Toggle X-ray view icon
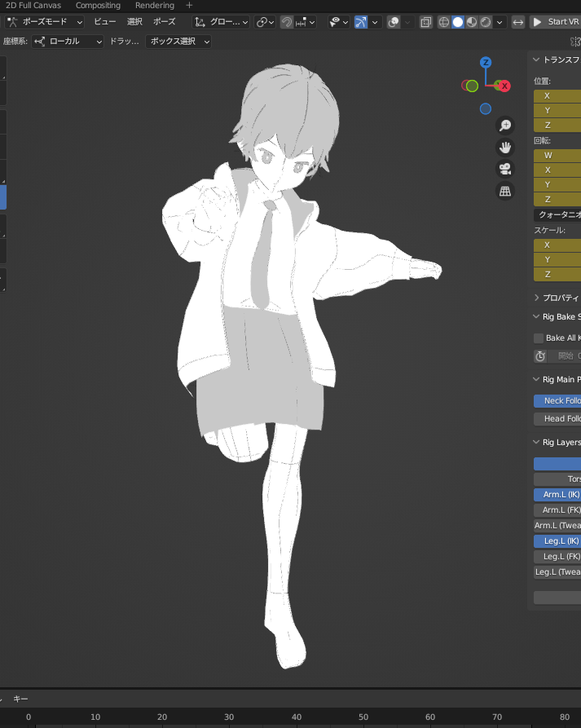The height and width of the screenshot is (728, 581). coord(425,22)
